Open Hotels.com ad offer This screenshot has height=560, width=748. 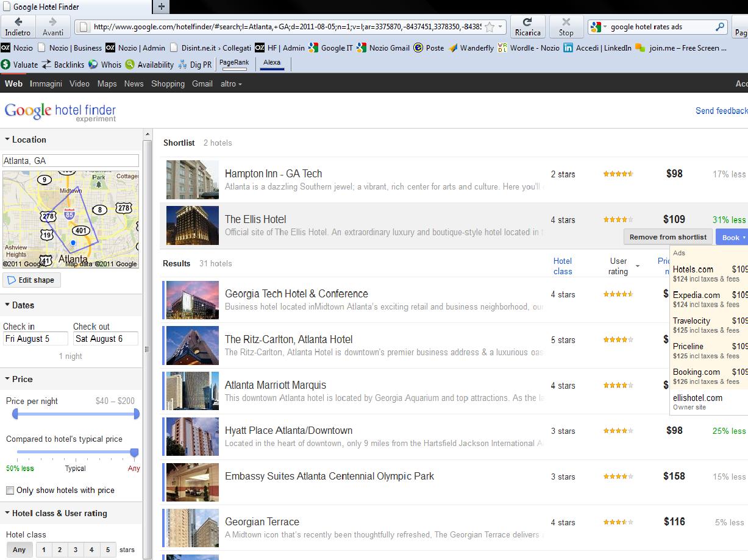[710, 274]
